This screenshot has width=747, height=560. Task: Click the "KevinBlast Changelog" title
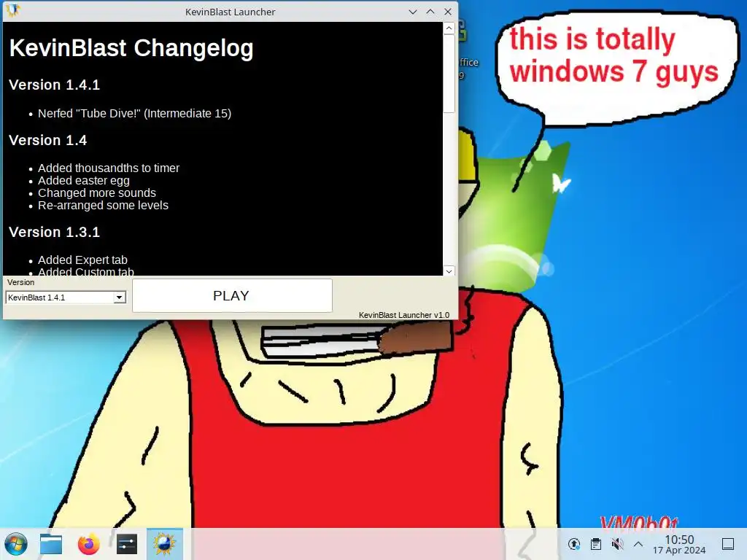[131, 48]
